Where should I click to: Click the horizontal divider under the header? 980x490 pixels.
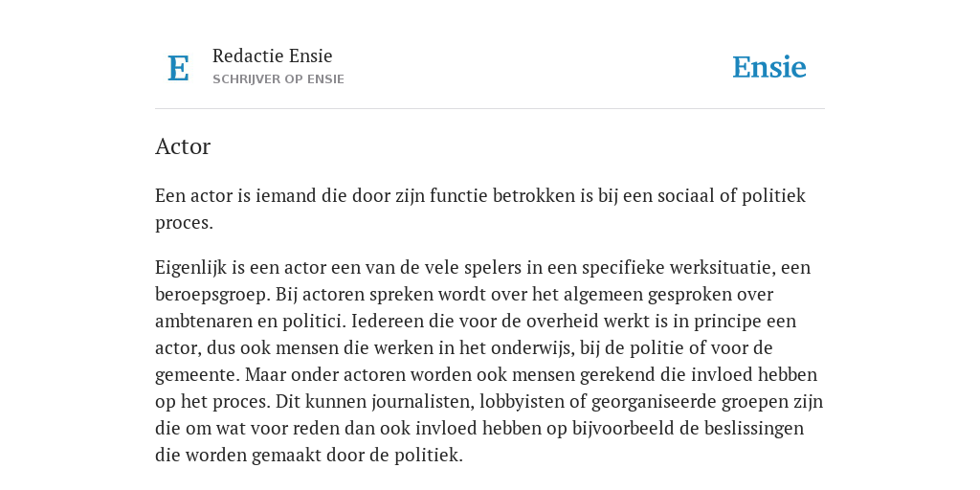490,109
